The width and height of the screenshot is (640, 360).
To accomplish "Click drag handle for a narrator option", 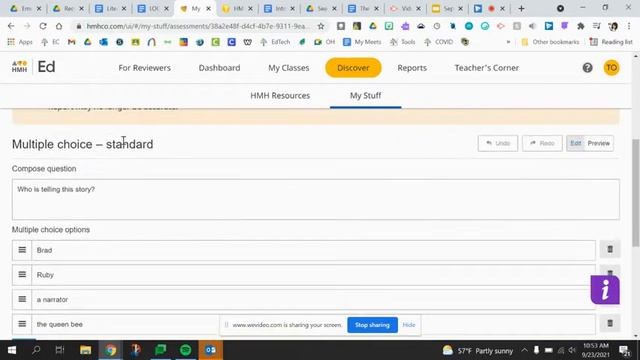I will [22, 299].
